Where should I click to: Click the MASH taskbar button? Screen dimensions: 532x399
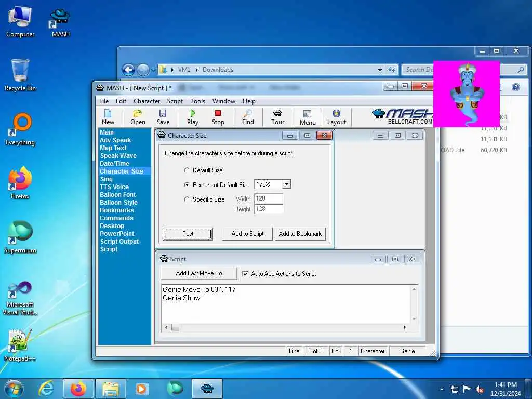point(207,389)
